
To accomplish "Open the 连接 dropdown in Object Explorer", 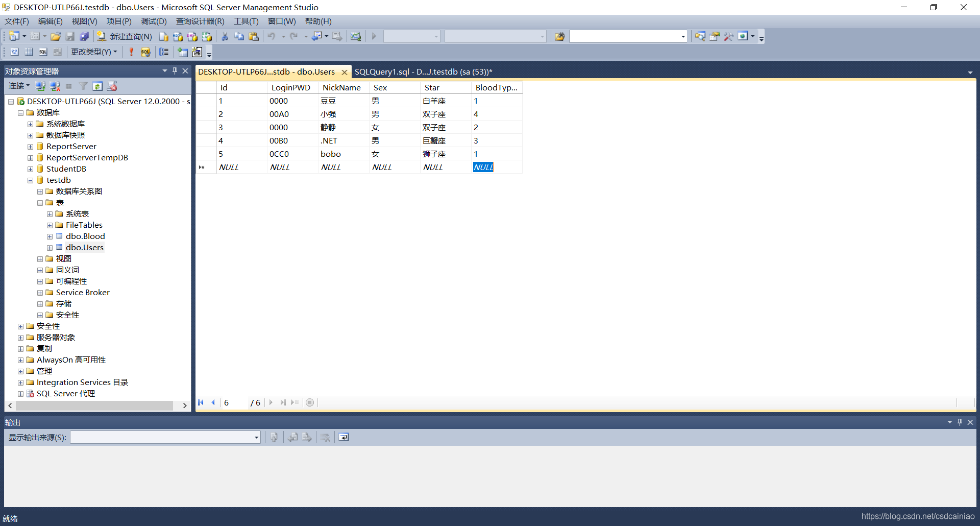I will 19,86.
